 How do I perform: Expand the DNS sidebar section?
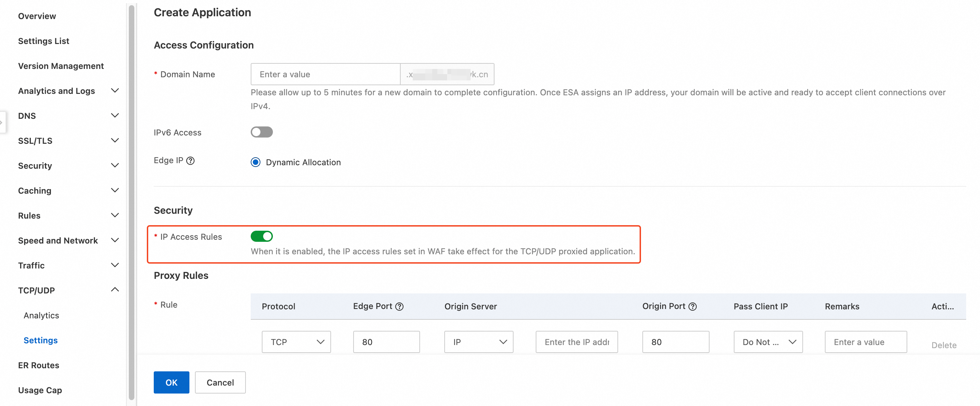click(x=115, y=115)
